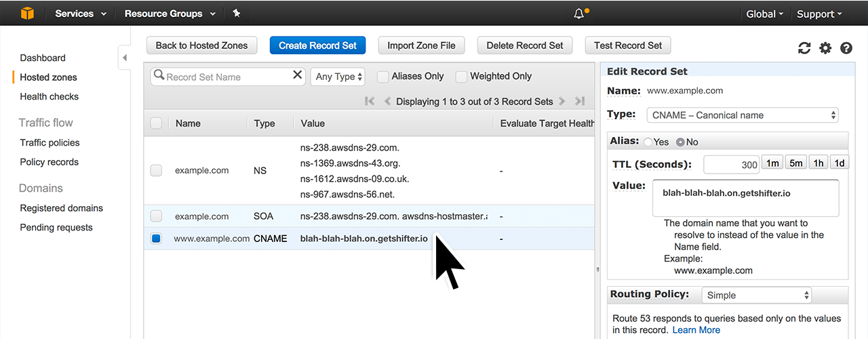
Task: Toggle the Weighted Only checkbox
Action: click(461, 77)
